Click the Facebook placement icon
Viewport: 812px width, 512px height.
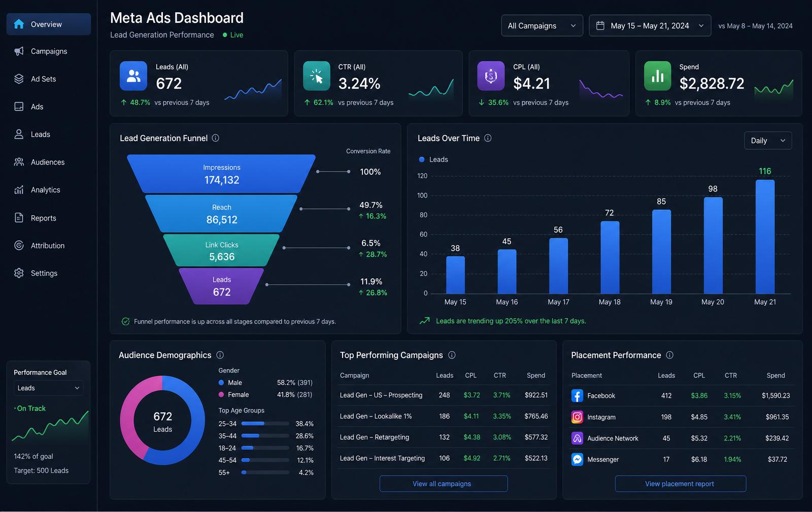tap(577, 396)
